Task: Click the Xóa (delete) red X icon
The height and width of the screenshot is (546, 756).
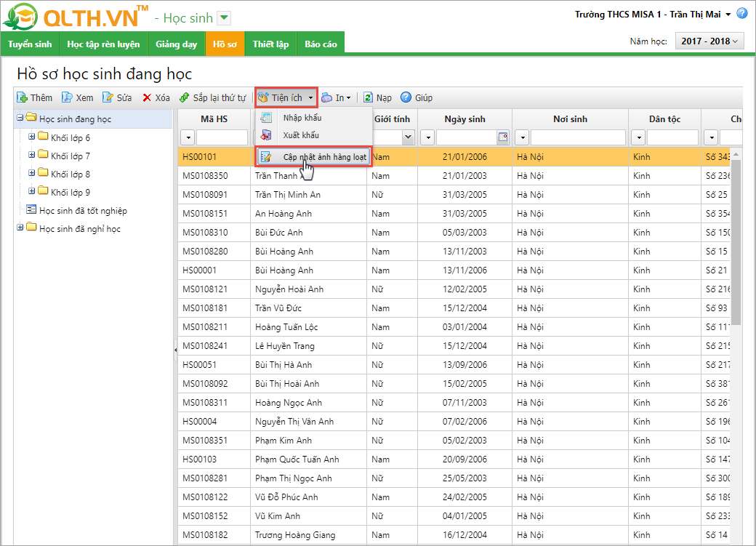Action: [147, 97]
